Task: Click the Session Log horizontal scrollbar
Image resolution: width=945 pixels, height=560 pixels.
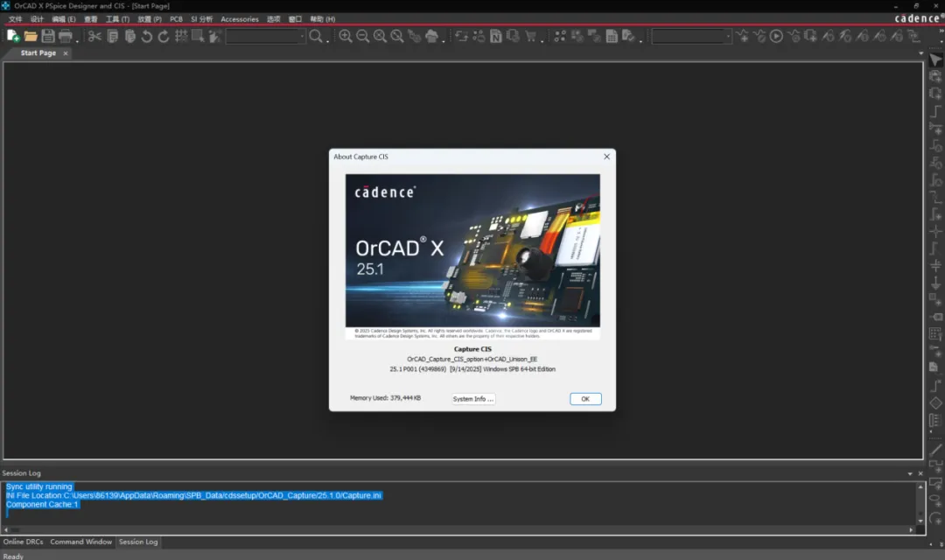Action: pos(458,530)
